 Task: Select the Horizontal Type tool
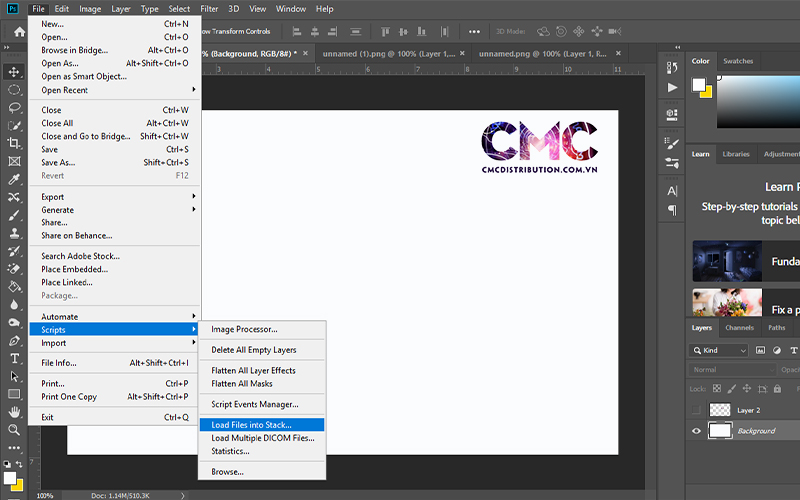point(14,358)
